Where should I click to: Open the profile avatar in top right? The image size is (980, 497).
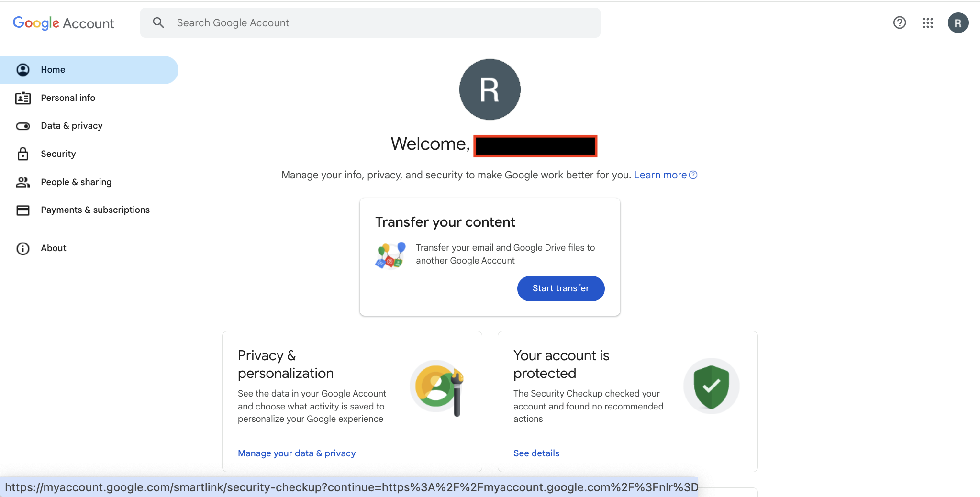(958, 22)
